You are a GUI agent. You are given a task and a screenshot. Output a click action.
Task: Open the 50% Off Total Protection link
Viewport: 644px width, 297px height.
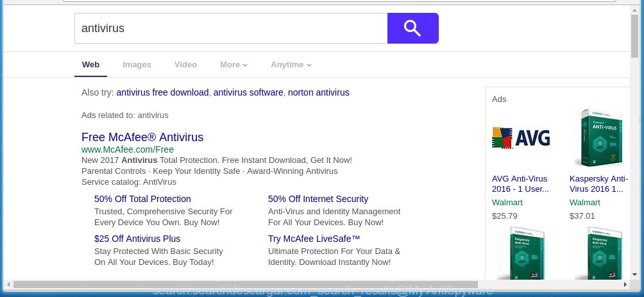pyautogui.click(x=142, y=199)
